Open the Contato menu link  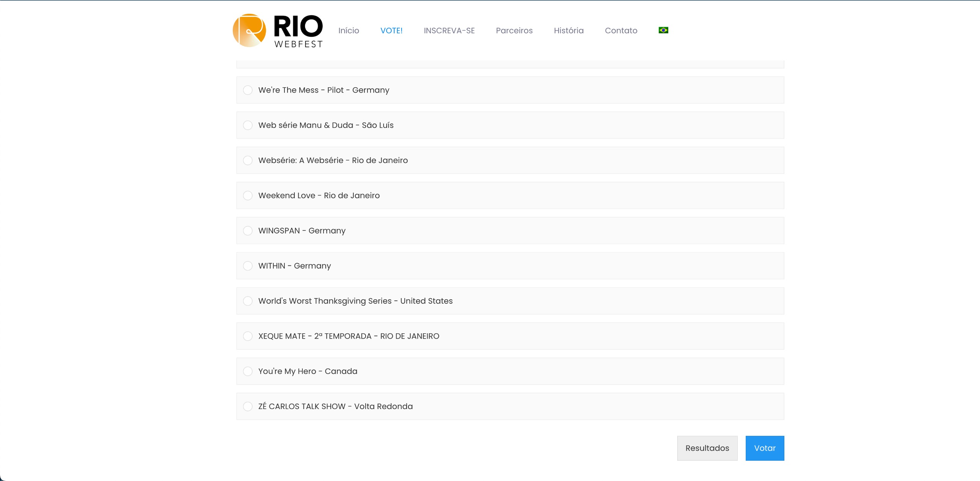pyautogui.click(x=621, y=31)
